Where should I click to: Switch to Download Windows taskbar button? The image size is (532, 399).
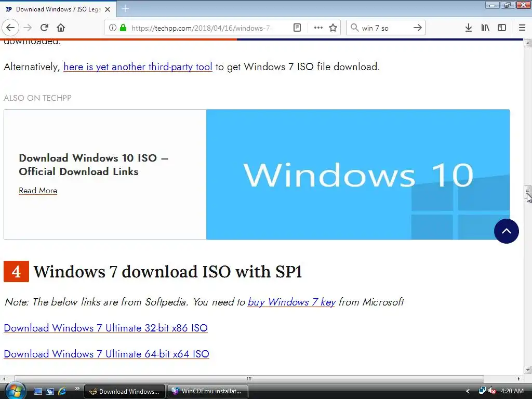(125, 392)
